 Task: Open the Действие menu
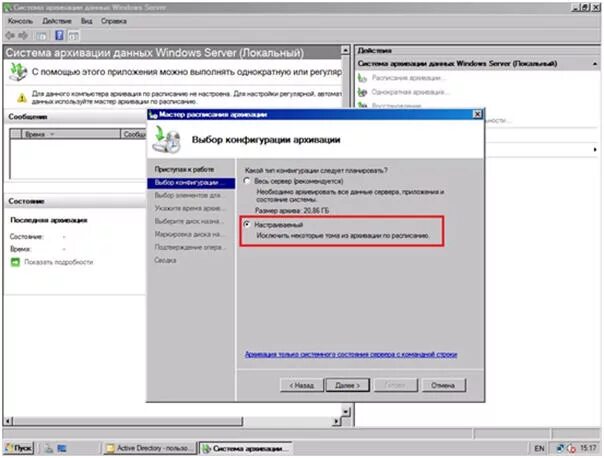tap(57, 21)
